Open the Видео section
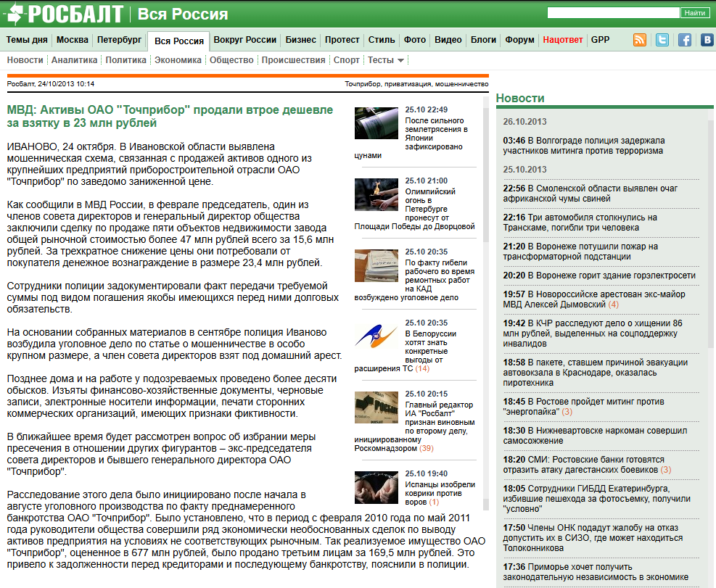This screenshot has width=716, height=588. [x=448, y=40]
